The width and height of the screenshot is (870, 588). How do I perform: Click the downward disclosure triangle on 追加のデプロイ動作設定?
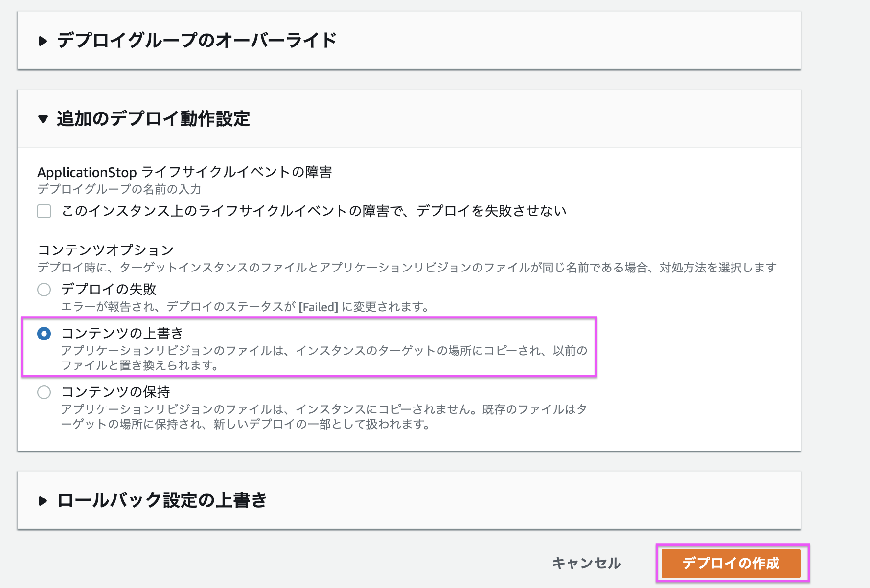coord(43,118)
